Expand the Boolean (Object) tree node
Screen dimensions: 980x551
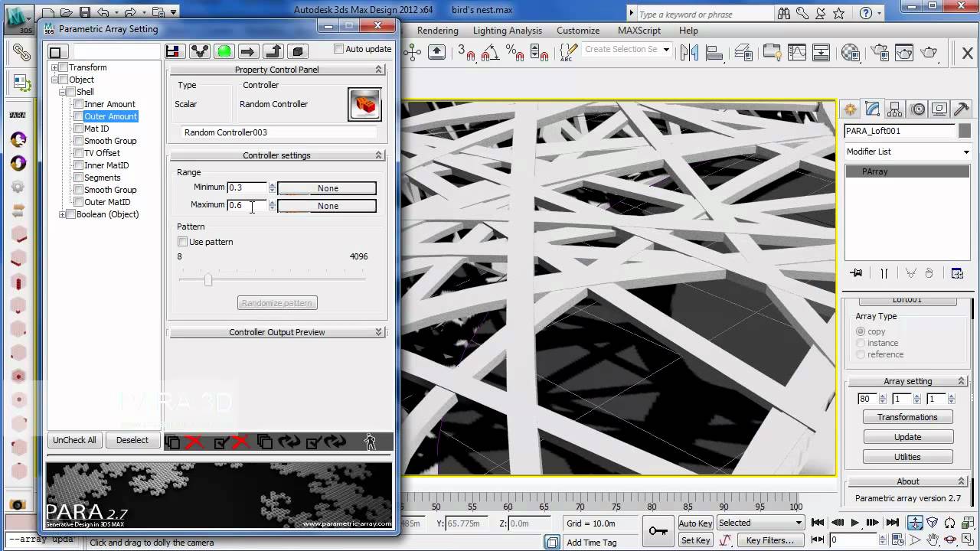62,214
